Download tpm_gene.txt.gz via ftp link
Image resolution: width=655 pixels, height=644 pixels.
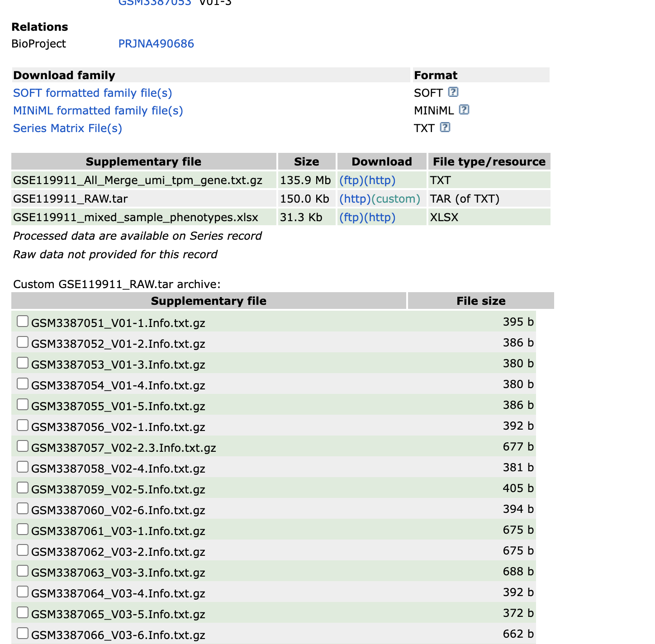point(351,180)
